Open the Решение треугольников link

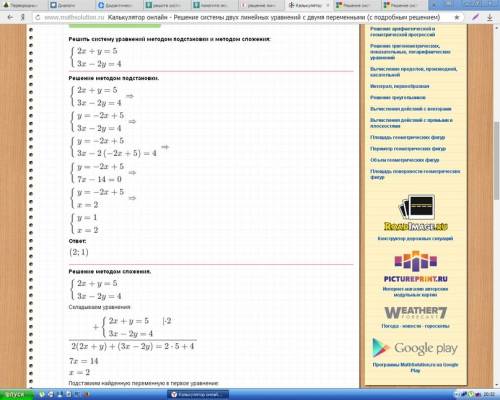tap(398, 97)
